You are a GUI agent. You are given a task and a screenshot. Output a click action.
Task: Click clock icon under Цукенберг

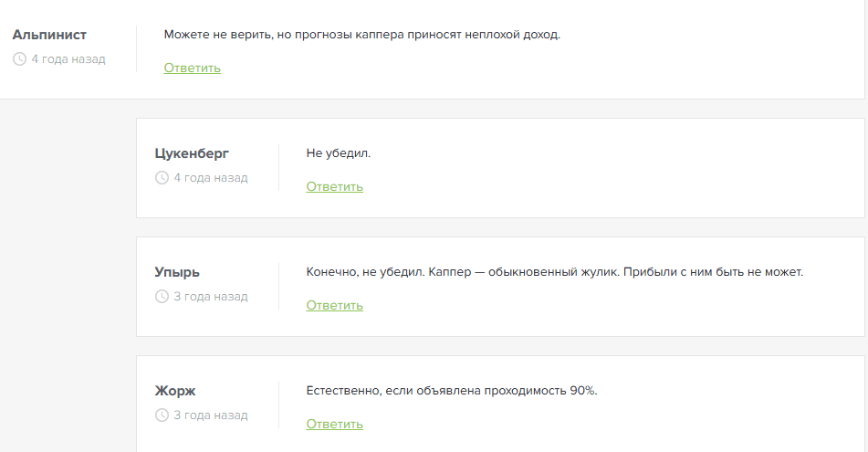coord(162,178)
